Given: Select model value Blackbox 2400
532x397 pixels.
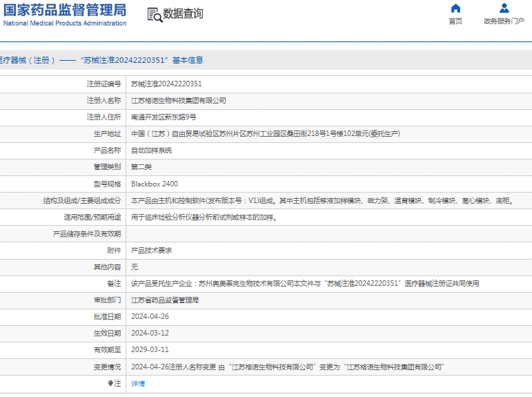Looking at the screenshot, I should tap(155, 184).
